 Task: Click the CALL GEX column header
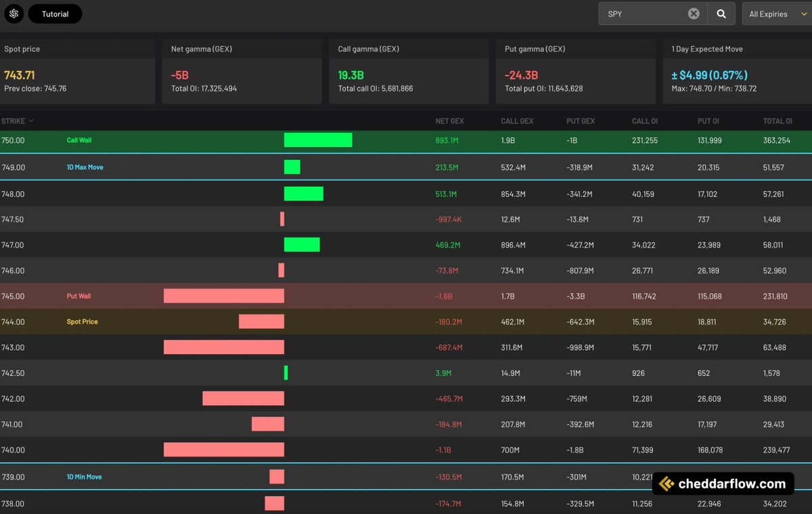[x=517, y=121]
